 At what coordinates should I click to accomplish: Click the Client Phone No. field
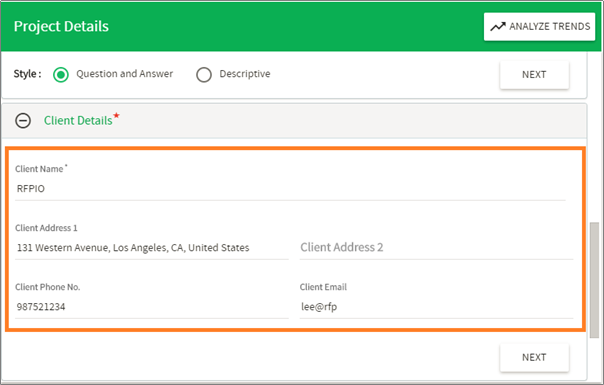point(152,307)
